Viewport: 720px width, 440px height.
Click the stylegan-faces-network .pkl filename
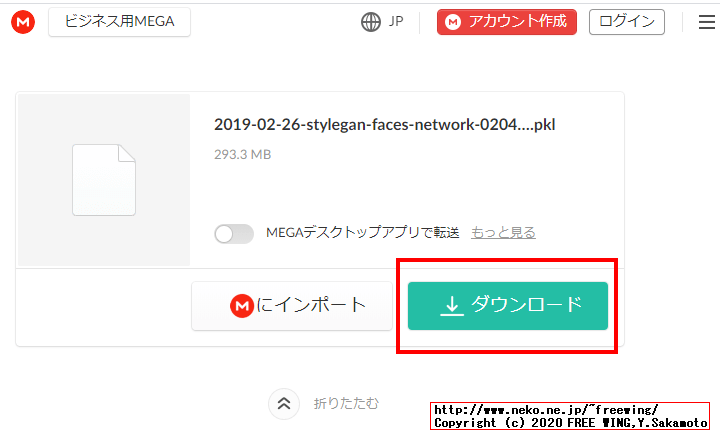point(384,125)
